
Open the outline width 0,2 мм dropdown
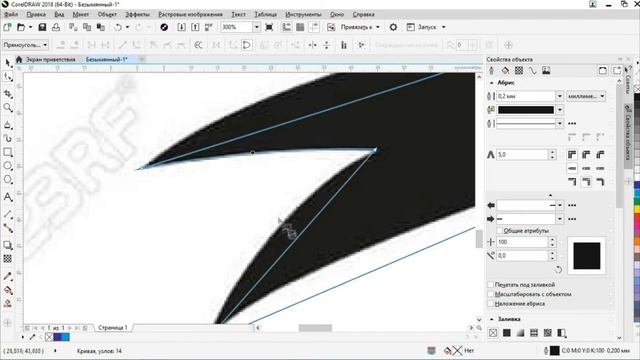[560, 96]
